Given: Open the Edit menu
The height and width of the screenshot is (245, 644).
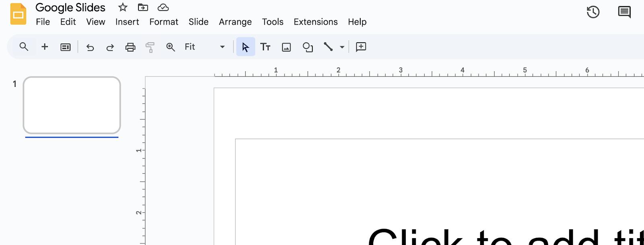Looking at the screenshot, I should (x=68, y=22).
